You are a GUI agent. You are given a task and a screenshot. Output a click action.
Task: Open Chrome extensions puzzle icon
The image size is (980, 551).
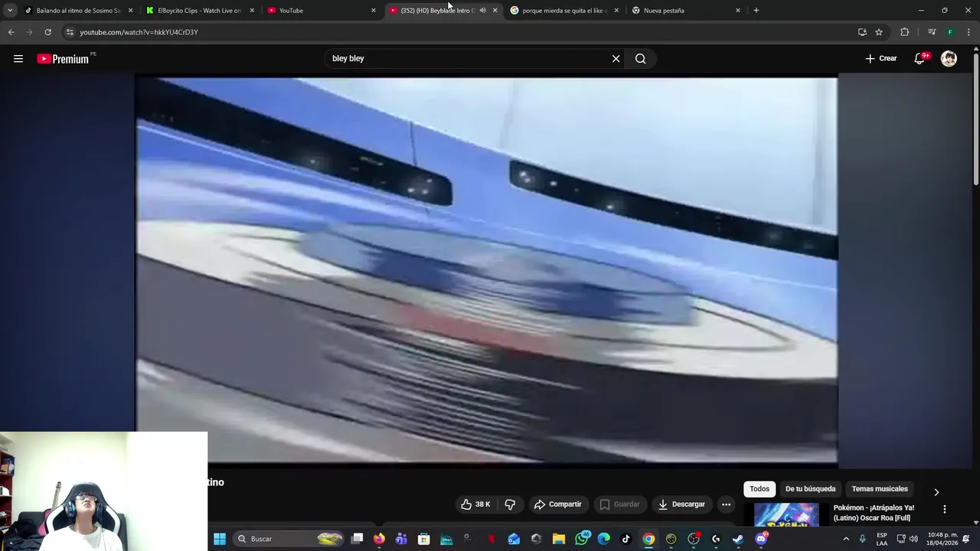coord(905,32)
